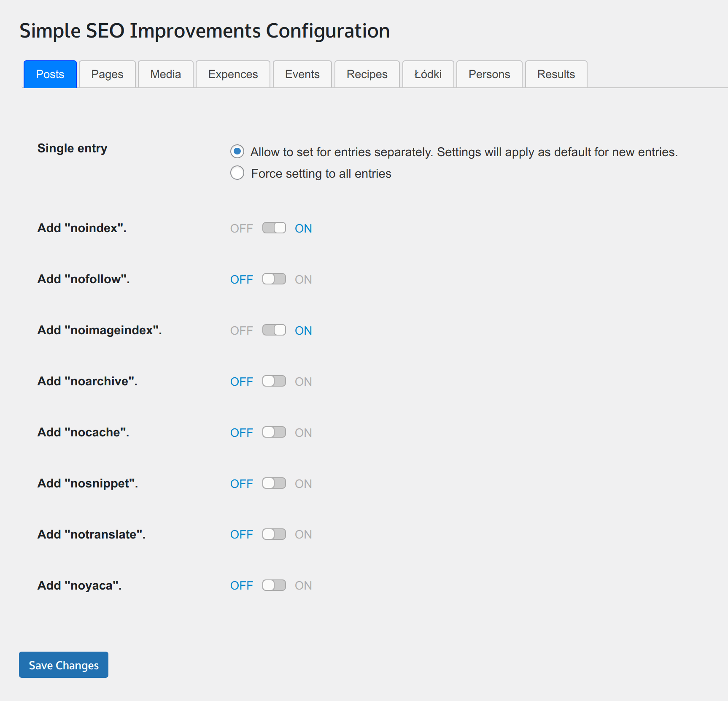Click ON label for nosnippet
Image resolution: width=728 pixels, height=701 pixels.
(303, 484)
